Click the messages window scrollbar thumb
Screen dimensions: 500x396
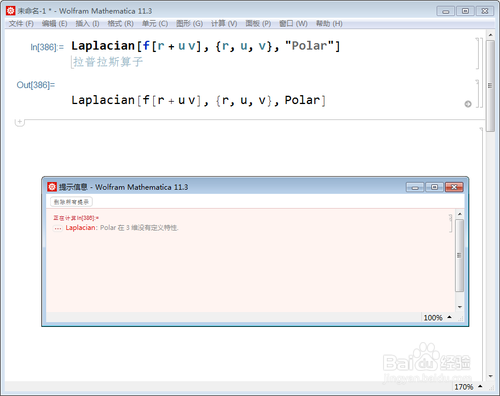pyautogui.click(x=459, y=255)
